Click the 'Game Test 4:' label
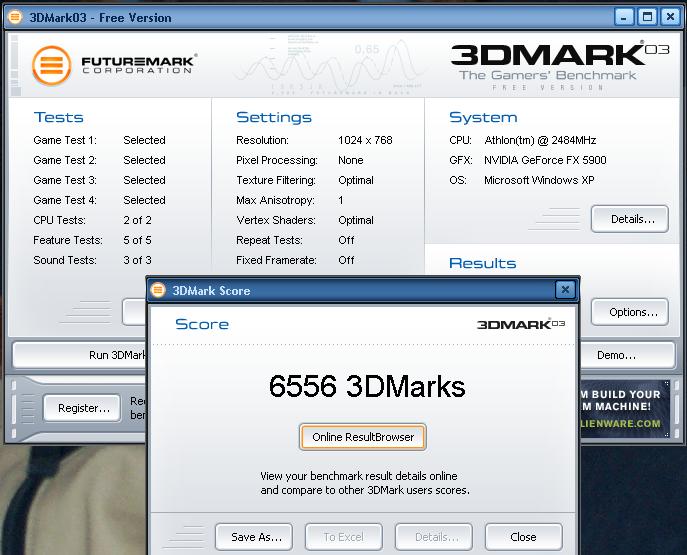Viewport: 687px width, 555px height. [x=65, y=200]
